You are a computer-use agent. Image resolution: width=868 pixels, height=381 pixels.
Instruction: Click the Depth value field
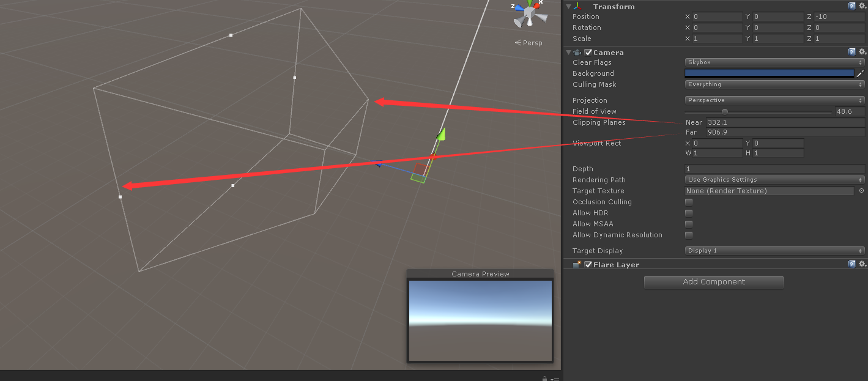(774, 169)
